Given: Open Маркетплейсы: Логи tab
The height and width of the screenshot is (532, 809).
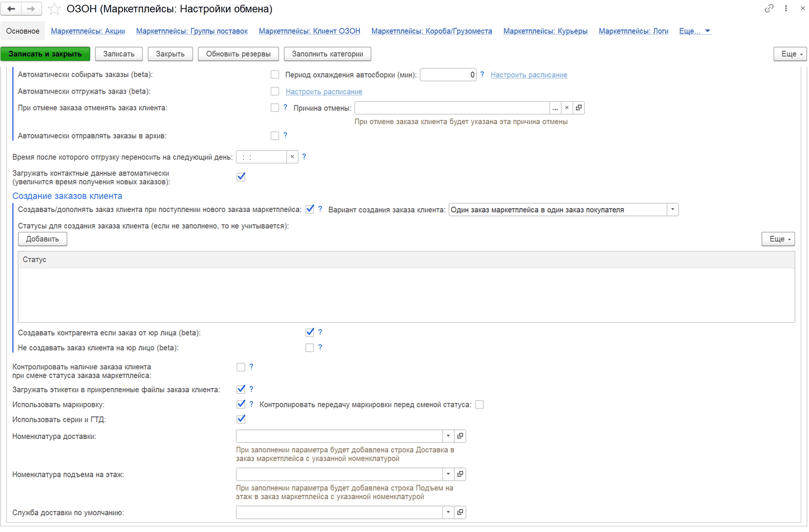Looking at the screenshot, I should coord(633,31).
